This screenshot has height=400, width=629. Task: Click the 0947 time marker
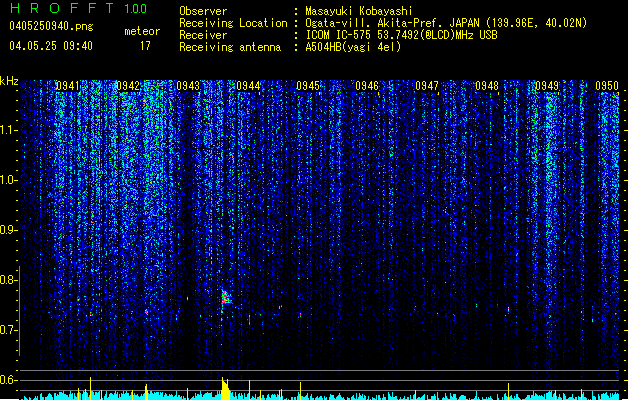point(427,86)
